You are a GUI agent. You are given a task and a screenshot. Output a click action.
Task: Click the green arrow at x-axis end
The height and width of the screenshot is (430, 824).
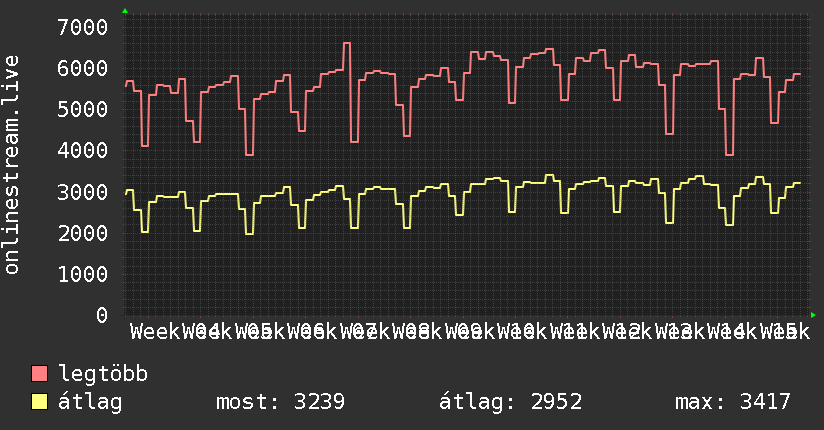[x=813, y=315]
